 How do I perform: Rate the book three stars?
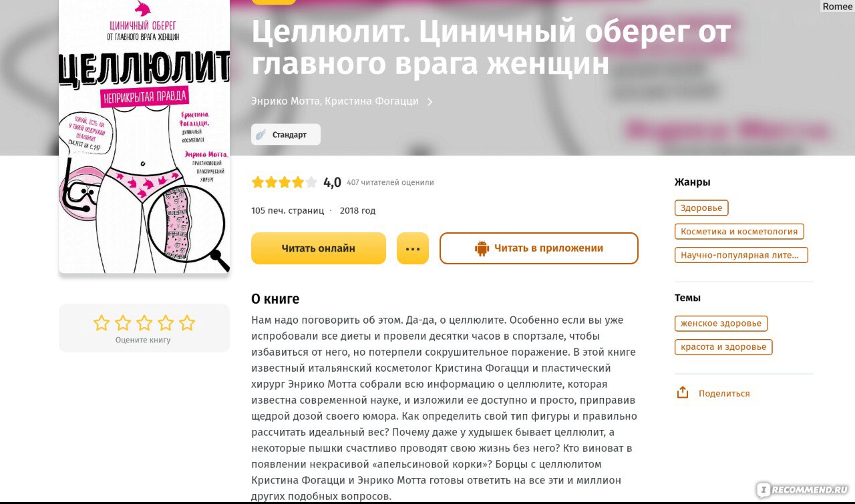[x=144, y=323]
